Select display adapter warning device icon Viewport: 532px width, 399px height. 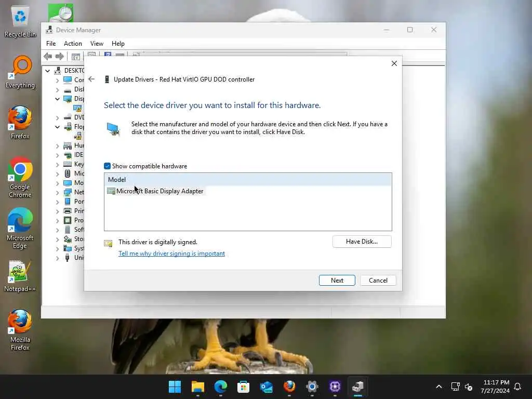pyautogui.click(x=78, y=108)
